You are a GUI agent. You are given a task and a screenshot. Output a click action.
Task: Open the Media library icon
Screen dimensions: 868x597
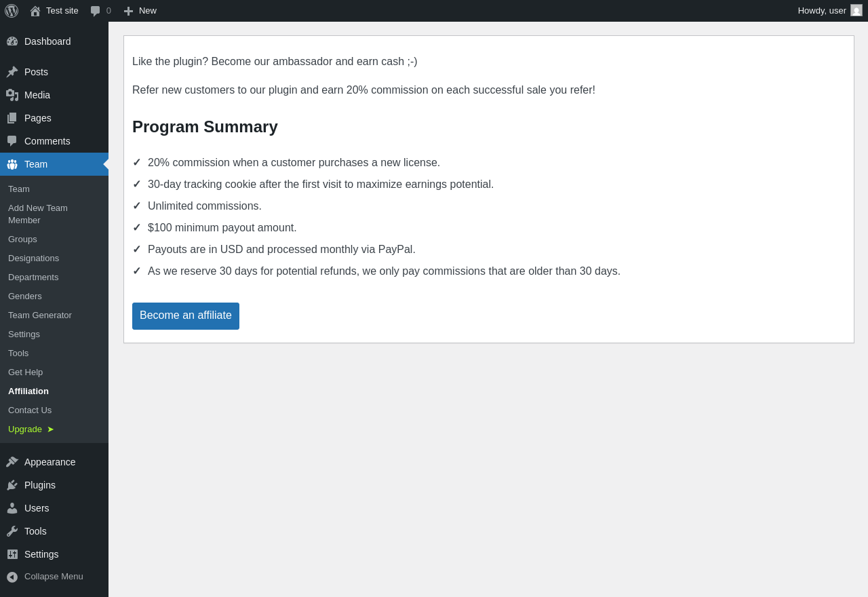coord(12,95)
